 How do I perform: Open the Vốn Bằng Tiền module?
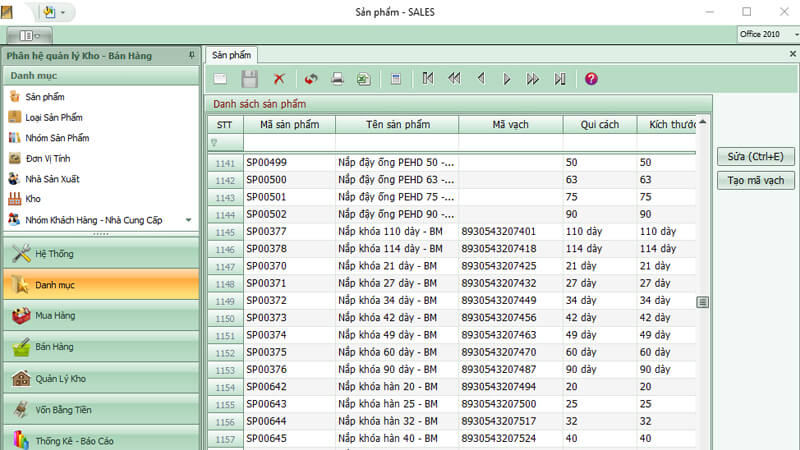[101, 410]
